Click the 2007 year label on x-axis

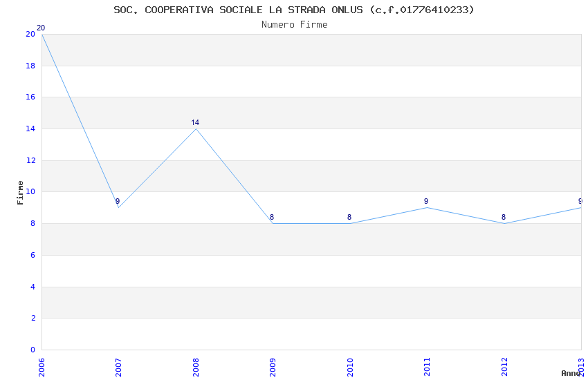[118, 368]
